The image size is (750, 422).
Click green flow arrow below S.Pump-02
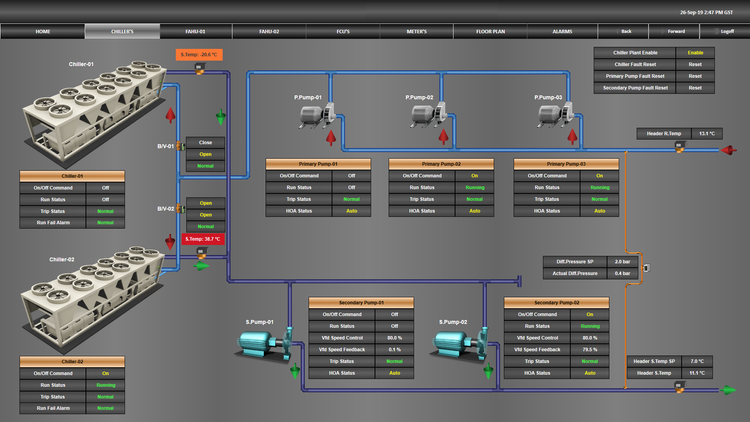(488, 371)
